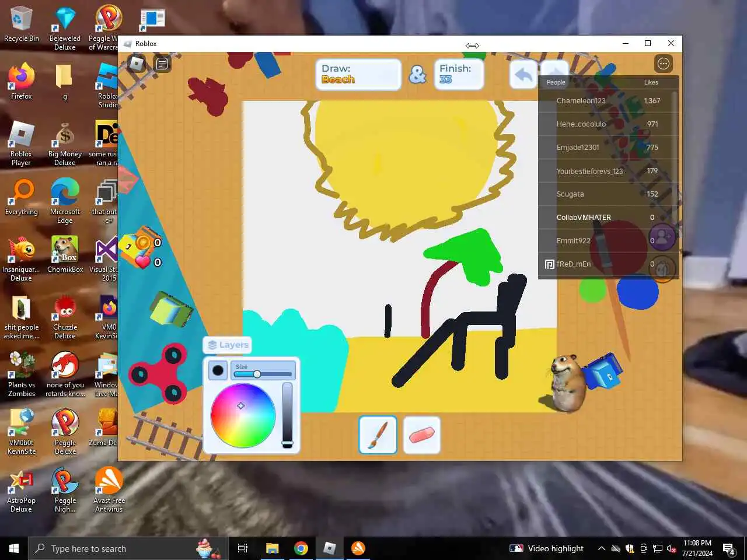Click the muted volume tray icon
This screenshot has height=560, width=747.
point(672,548)
